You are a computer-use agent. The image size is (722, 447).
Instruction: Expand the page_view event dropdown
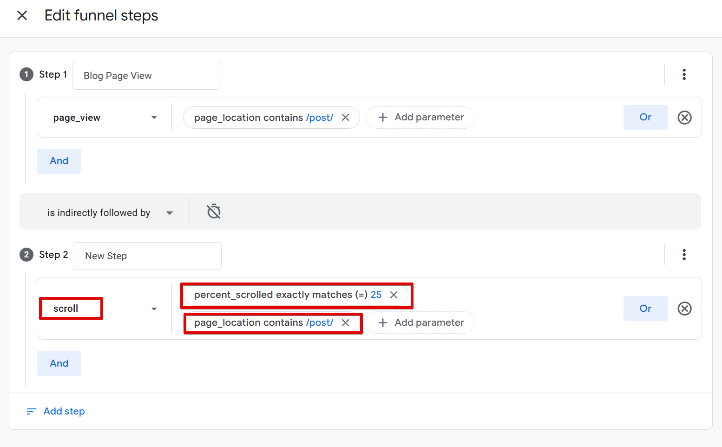coord(154,118)
